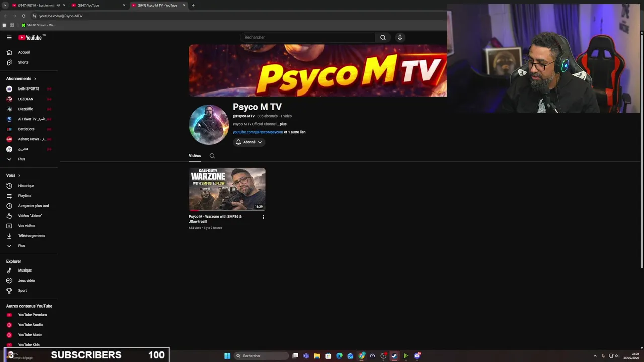
Task: Open Steam from the taskbar
Action: [394, 356]
